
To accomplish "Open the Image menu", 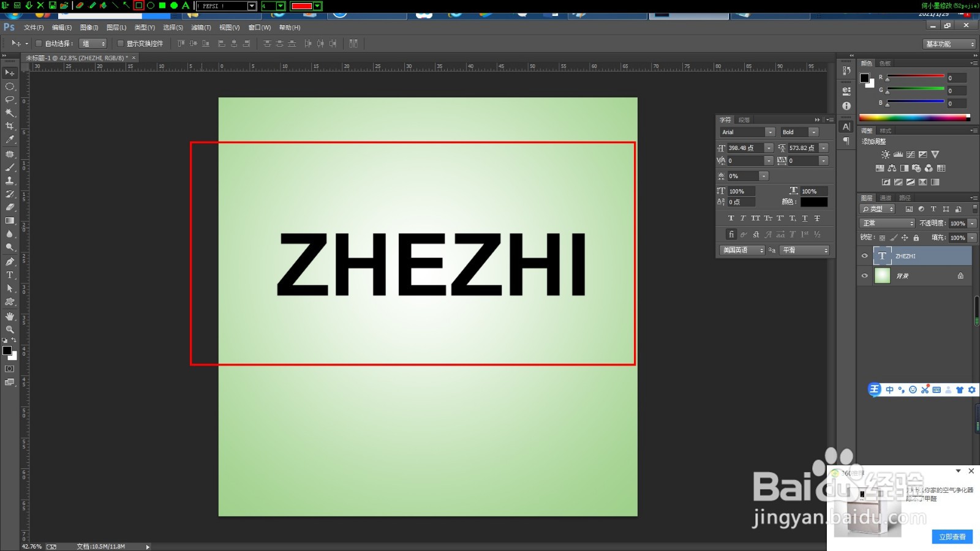I will coord(89,28).
